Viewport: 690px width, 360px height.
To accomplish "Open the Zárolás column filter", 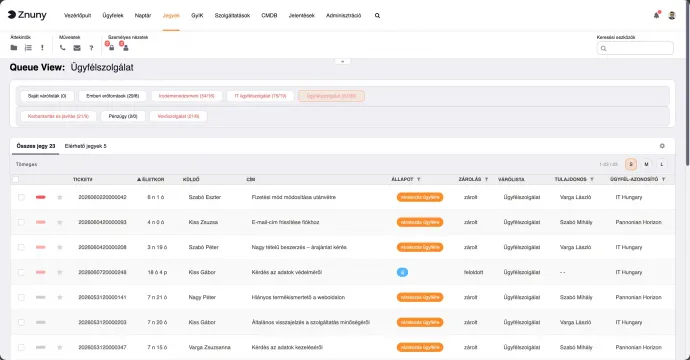I will 487,180.
